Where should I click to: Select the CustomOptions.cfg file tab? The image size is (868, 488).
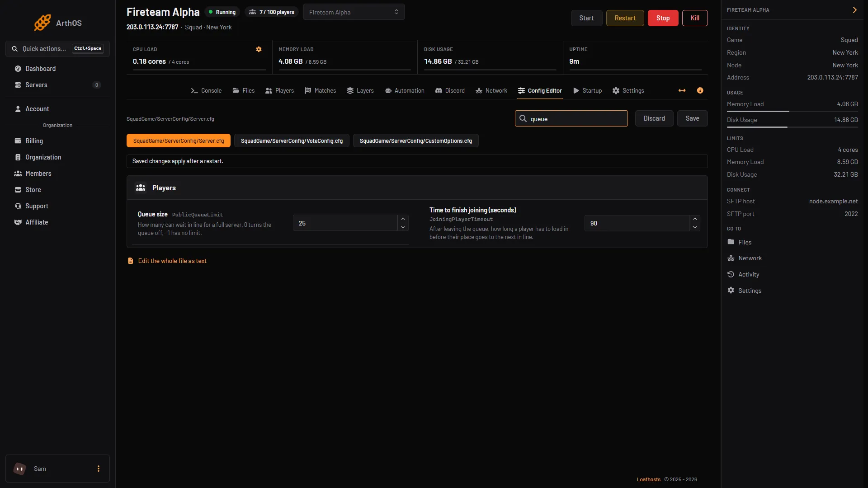coord(415,141)
